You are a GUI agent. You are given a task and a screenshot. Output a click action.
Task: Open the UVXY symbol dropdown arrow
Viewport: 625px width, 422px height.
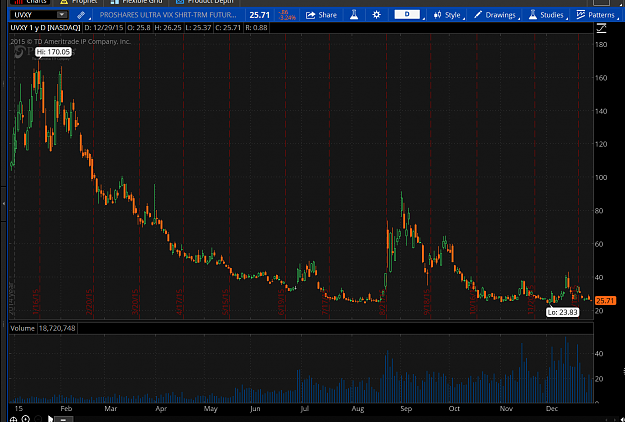(62, 15)
